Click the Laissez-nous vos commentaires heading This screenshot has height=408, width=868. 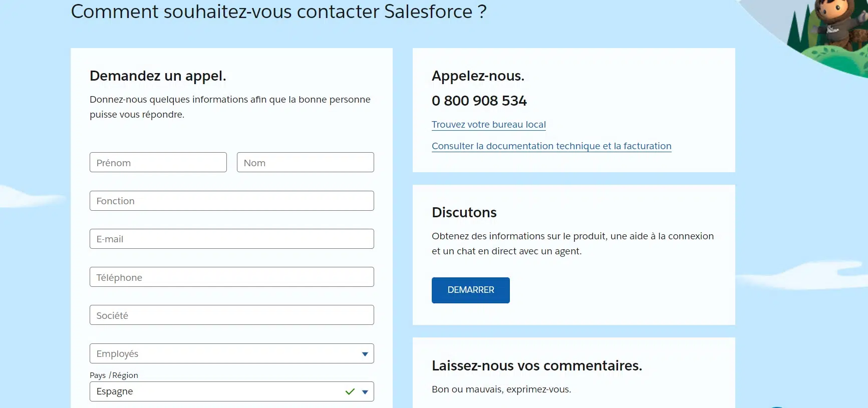[x=536, y=366]
